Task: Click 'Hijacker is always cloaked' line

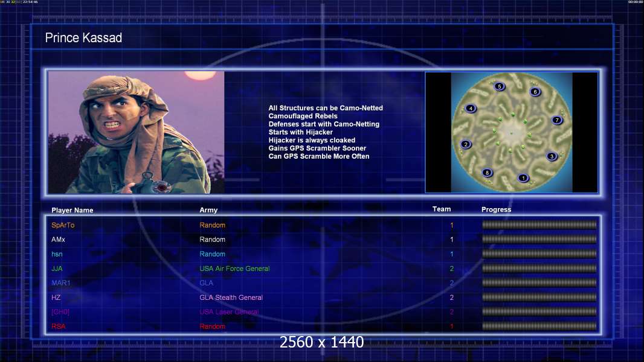Action: [x=312, y=140]
